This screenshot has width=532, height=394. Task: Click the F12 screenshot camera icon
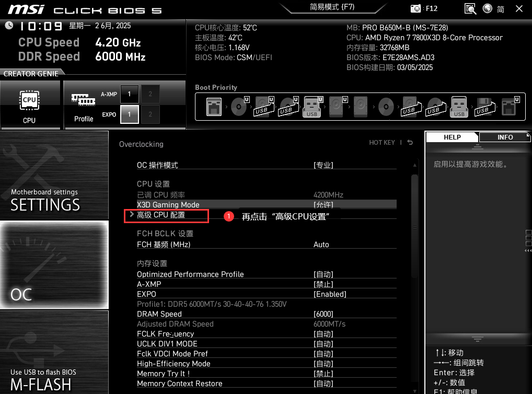tap(416, 9)
